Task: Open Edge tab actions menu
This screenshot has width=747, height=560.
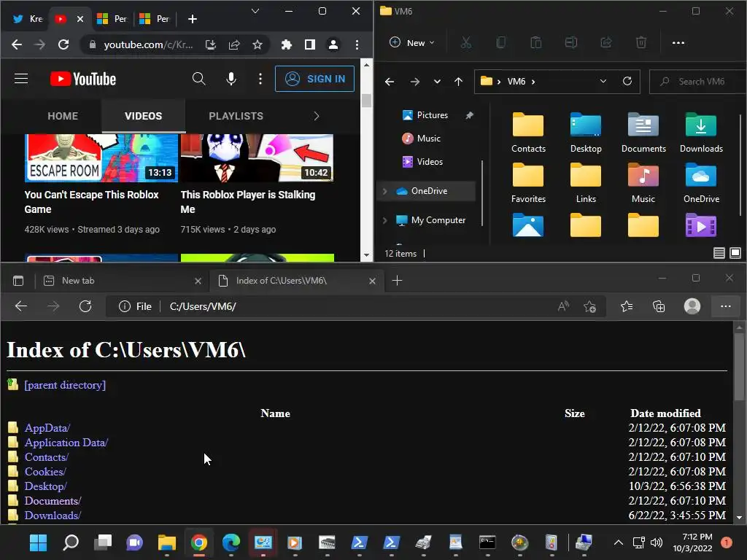Action: [x=18, y=281]
